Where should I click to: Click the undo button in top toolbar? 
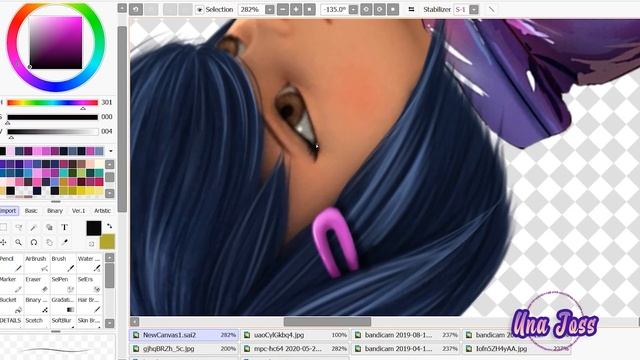click(x=136, y=9)
